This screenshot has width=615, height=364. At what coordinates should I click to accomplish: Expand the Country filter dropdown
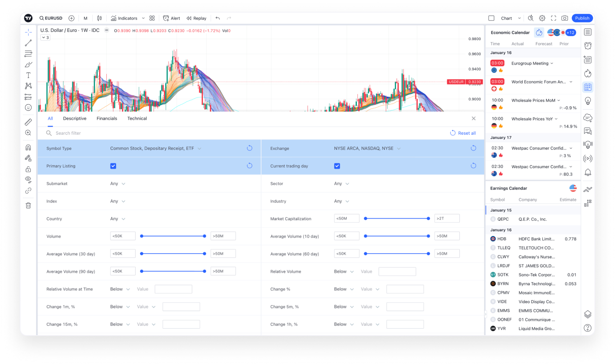click(117, 219)
